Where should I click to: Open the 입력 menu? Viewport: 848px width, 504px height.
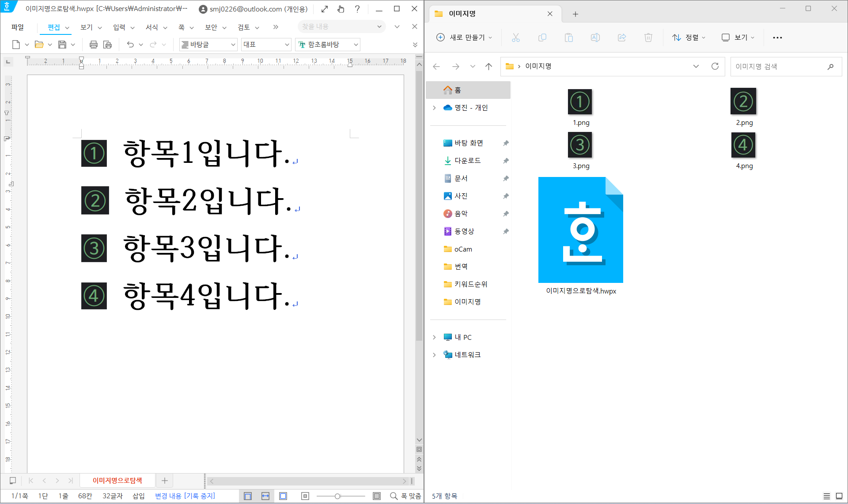click(x=119, y=27)
